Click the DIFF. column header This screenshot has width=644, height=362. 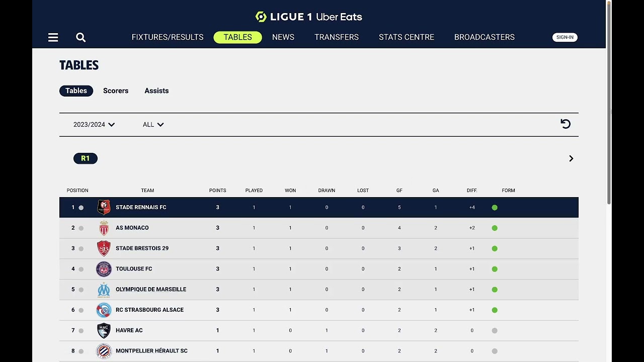tap(472, 191)
